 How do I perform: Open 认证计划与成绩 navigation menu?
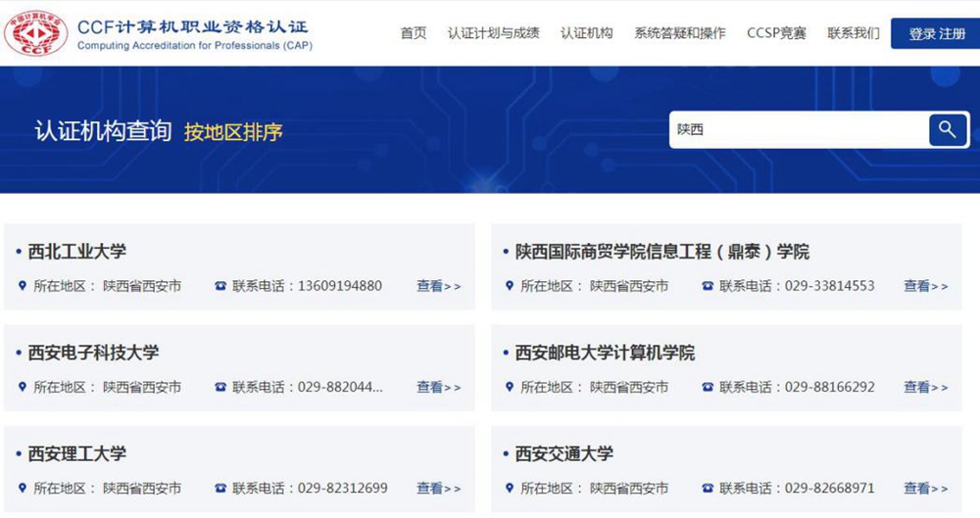(x=494, y=33)
